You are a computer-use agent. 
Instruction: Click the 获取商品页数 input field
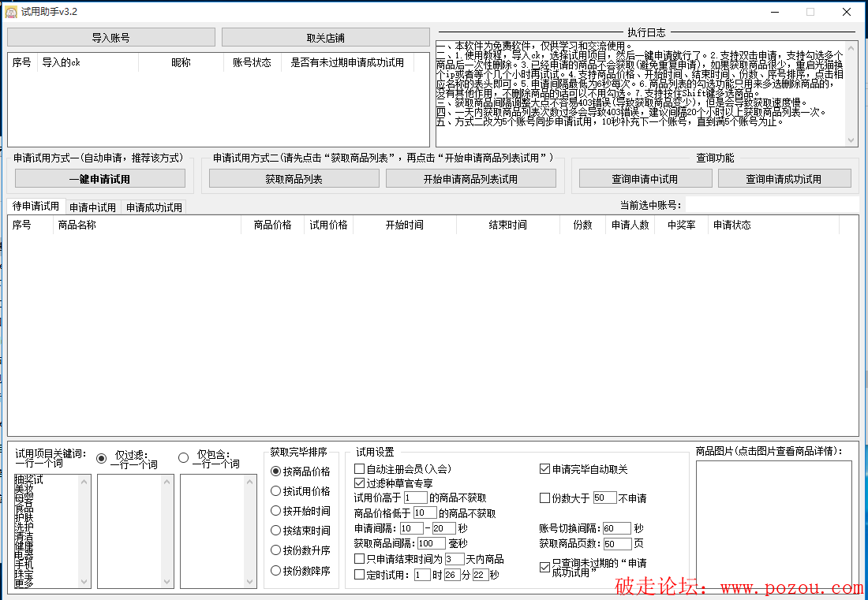coord(617,544)
